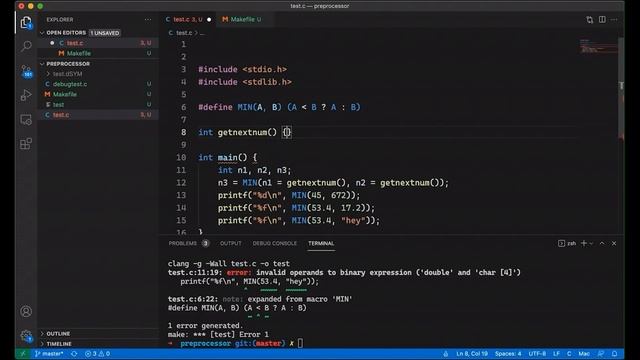This screenshot has height=360, width=640.
Task: Select test.c in PREPROCESSOR tree
Action: [x=98, y=115]
